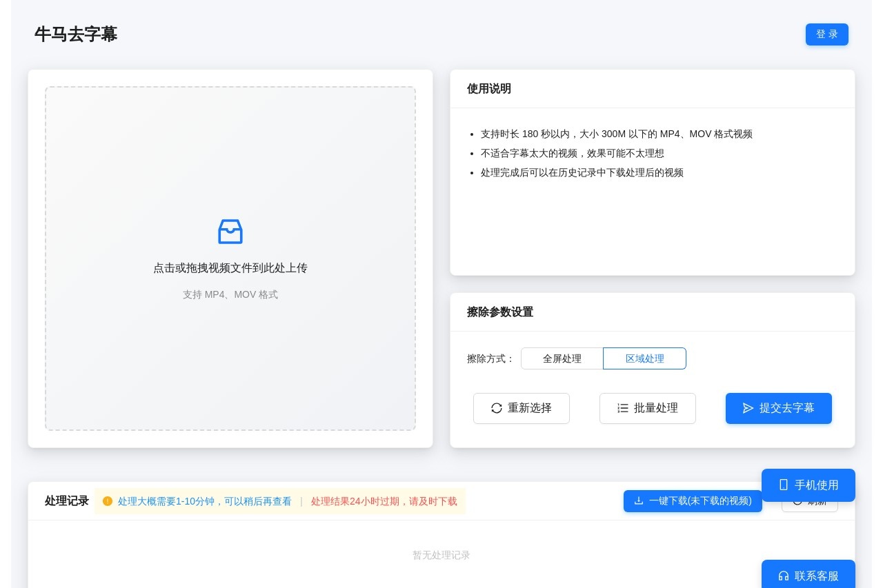Open mobile version via 手机使用
This screenshot has width=883, height=588.
[808, 485]
